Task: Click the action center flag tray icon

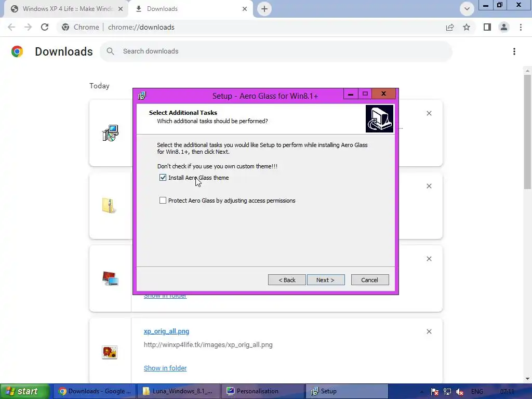Action: click(435, 392)
